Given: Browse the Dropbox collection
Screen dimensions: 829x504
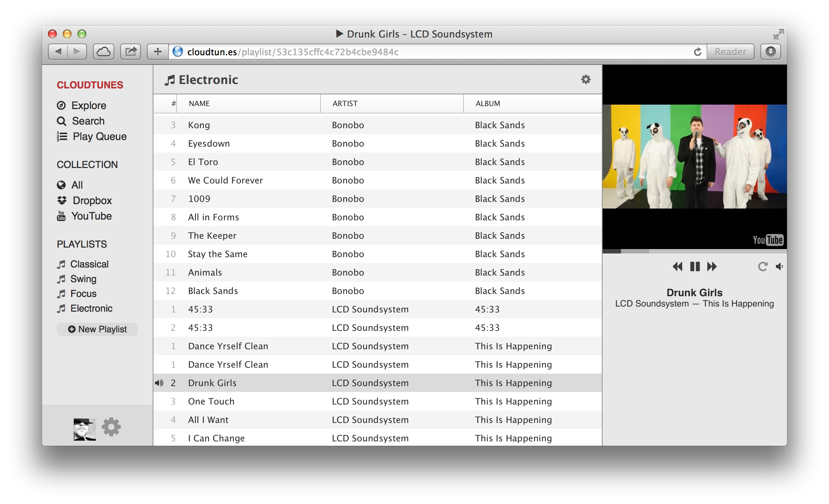Looking at the screenshot, I should [92, 200].
